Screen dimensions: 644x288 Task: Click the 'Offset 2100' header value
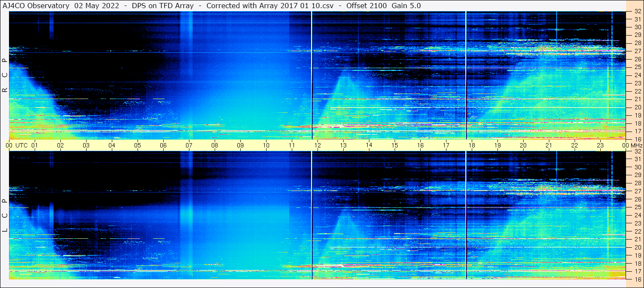pos(366,6)
